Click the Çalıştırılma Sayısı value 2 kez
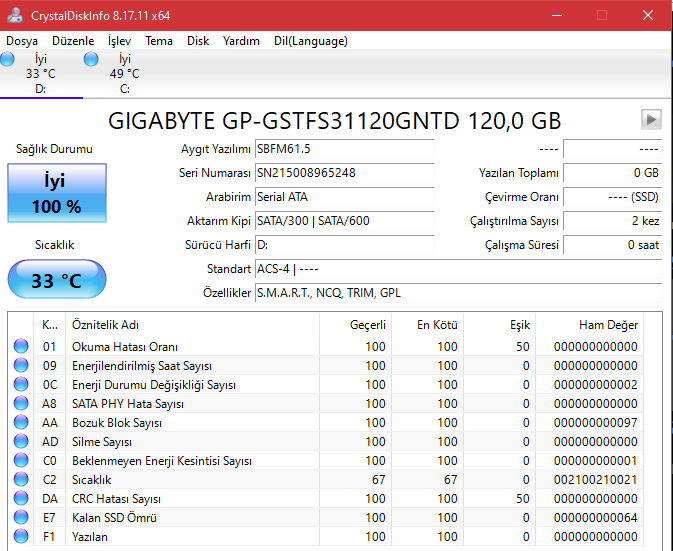This screenshot has height=551, width=673. 612,221
